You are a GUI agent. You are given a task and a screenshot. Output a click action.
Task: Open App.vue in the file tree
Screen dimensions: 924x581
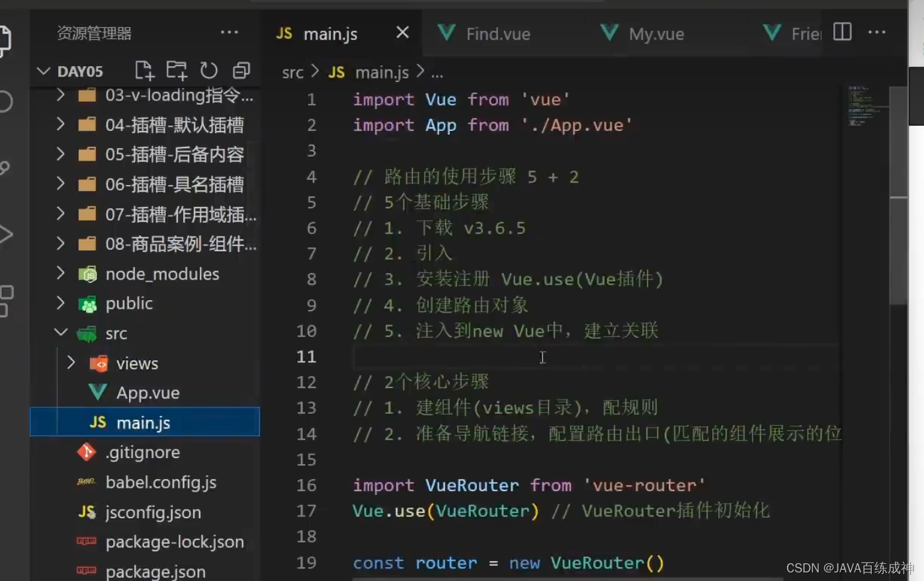point(146,393)
